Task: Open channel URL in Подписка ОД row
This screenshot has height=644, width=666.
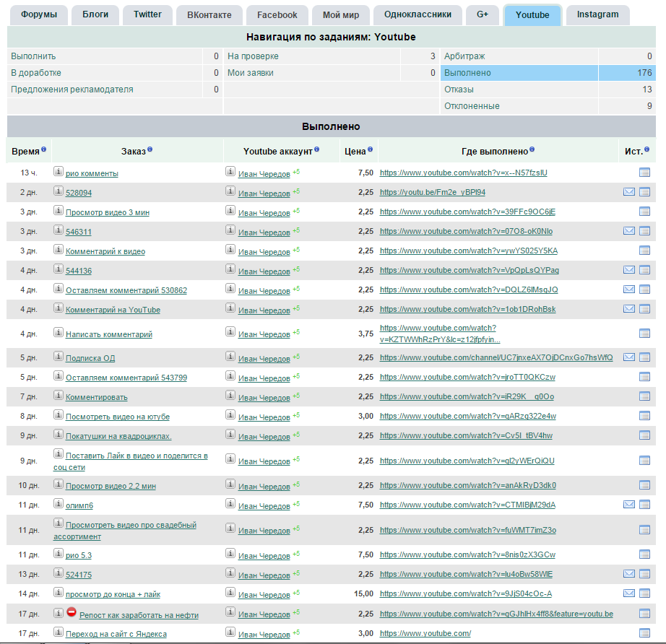Action: click(496, 357)
